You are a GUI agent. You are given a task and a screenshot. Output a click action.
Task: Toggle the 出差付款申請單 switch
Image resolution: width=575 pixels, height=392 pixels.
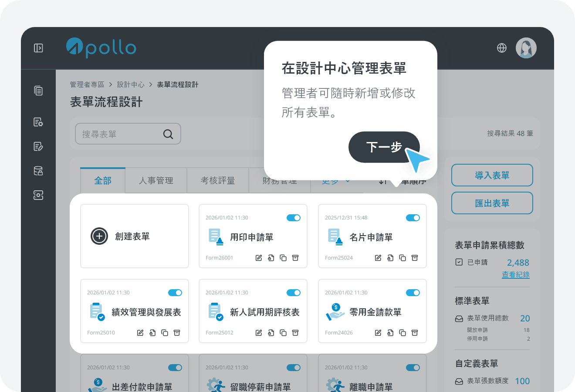click(175, 368)
